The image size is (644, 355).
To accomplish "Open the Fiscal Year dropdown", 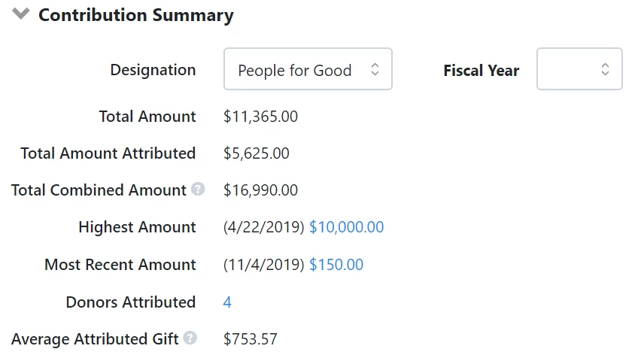I will pyautogui.click(x=579, y=69).
